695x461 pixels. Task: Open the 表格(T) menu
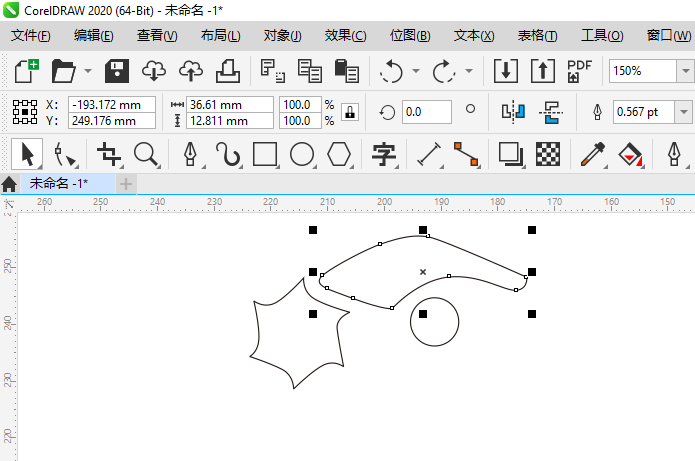click(x=537, y=35)
